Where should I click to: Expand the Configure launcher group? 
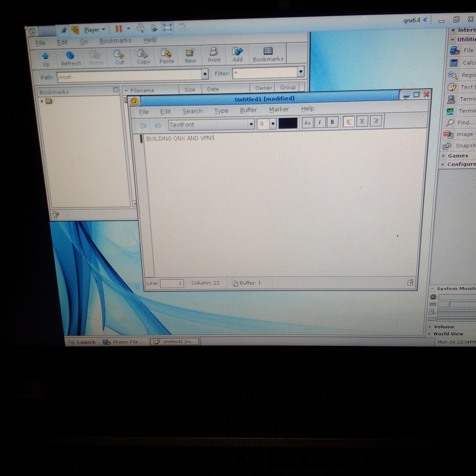click(442, 164)
